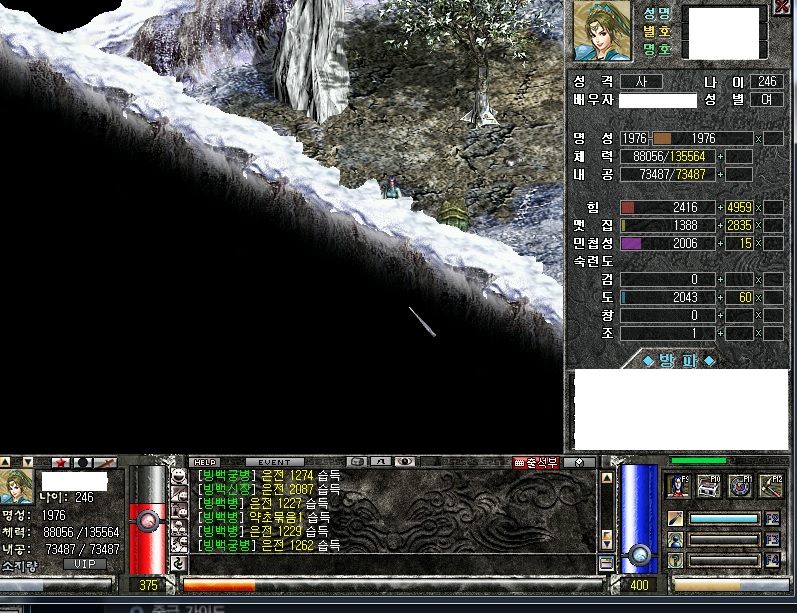Image resolution: width=797 pixels, height=613 pixels.
Task: Click the F4 hotkey button
Action: (772, 560)
